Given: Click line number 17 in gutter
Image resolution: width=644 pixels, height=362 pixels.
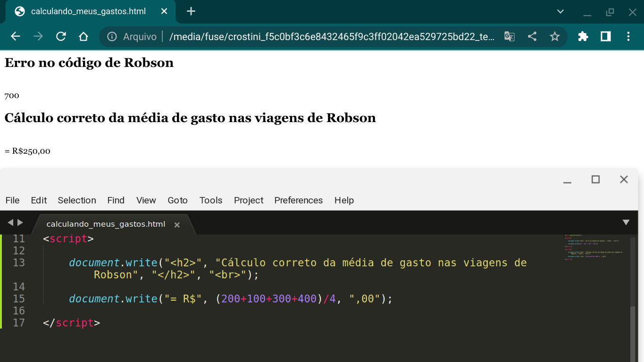Looking at the screenshot, I should tap(19, 323).
